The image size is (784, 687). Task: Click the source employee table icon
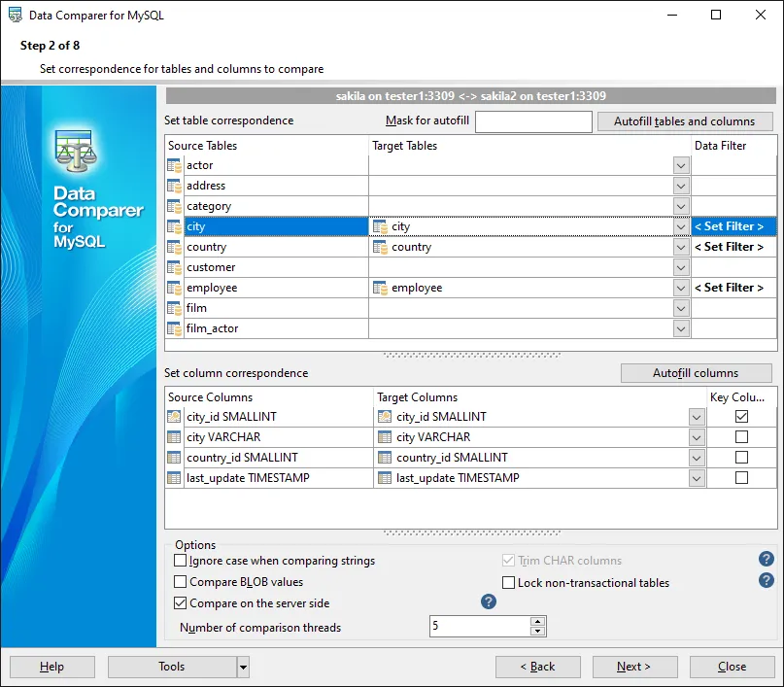pyautogui.click(x=174, y=288)
